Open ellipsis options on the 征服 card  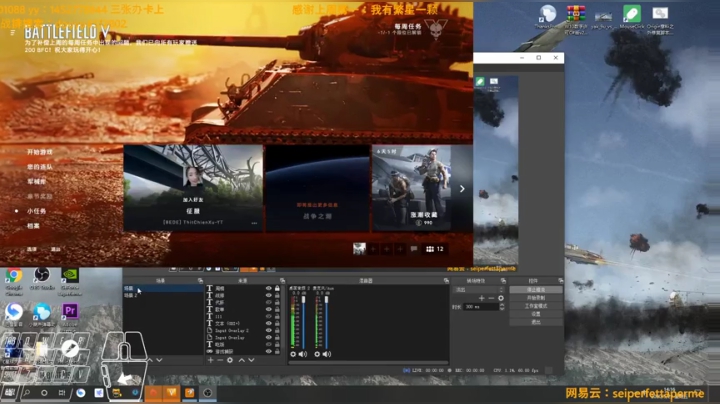(254, 223)
